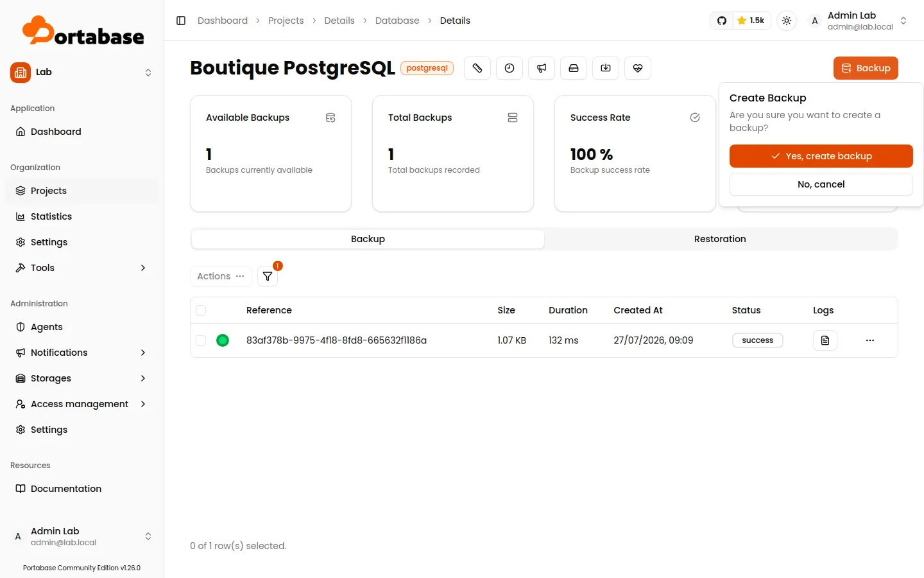
Task: Click the import download icon button
Action: (606, 68)
